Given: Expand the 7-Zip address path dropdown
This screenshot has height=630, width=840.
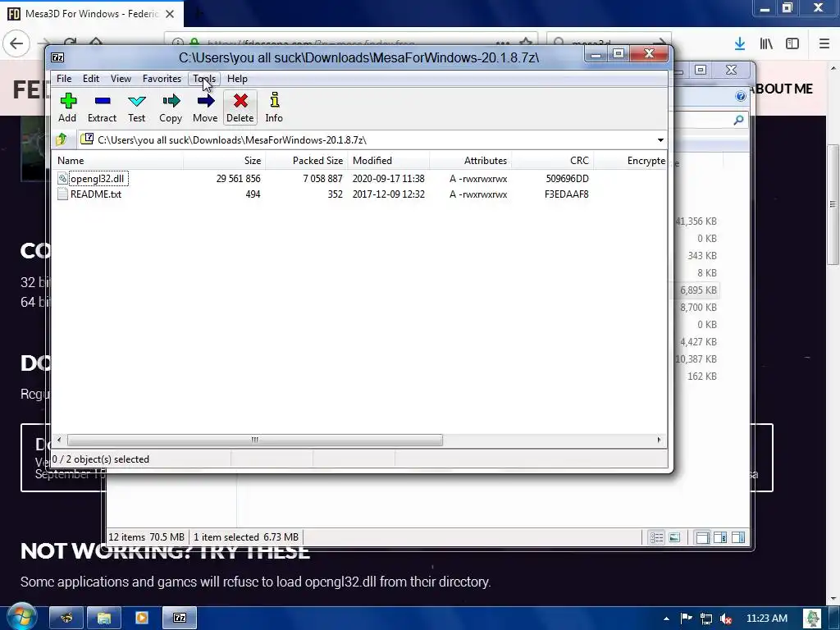Looking at the screenshot, I should (660, 139).
